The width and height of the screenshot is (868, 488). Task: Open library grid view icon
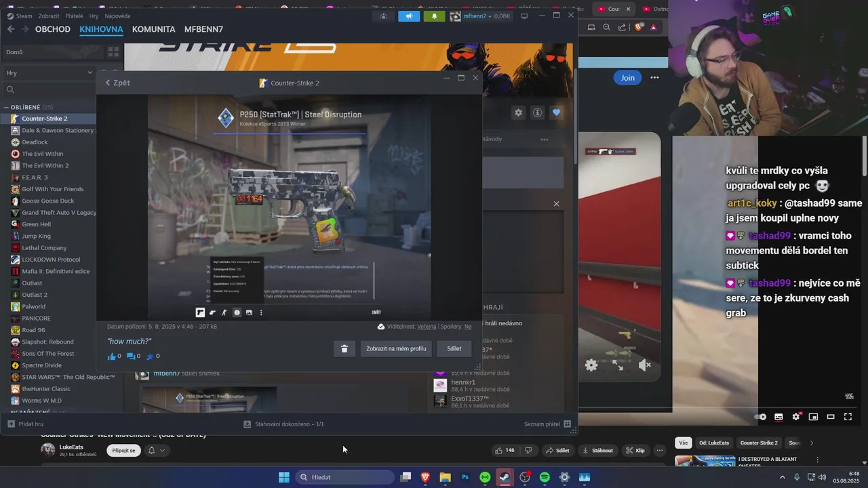point(113,52)
